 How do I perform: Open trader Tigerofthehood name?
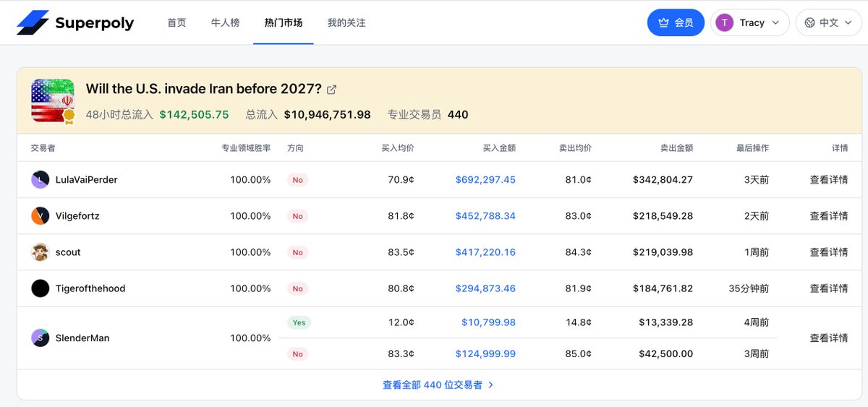(x=90, y=288)
